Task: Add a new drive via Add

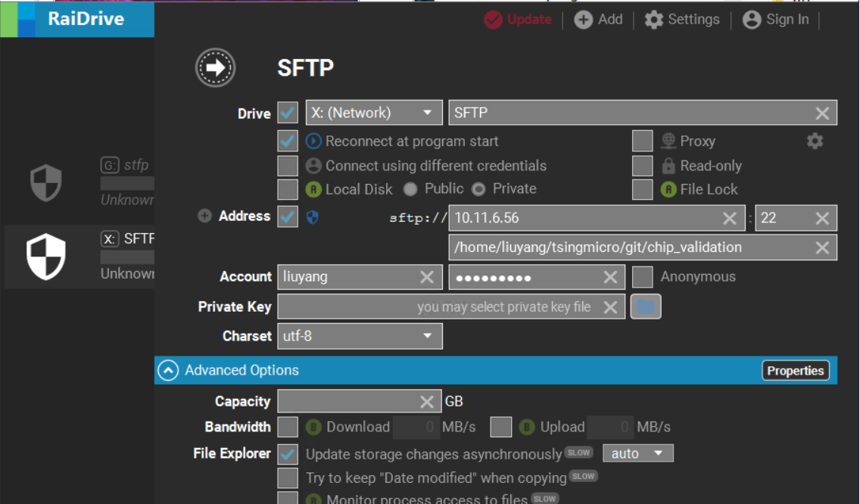Action: 598,19
